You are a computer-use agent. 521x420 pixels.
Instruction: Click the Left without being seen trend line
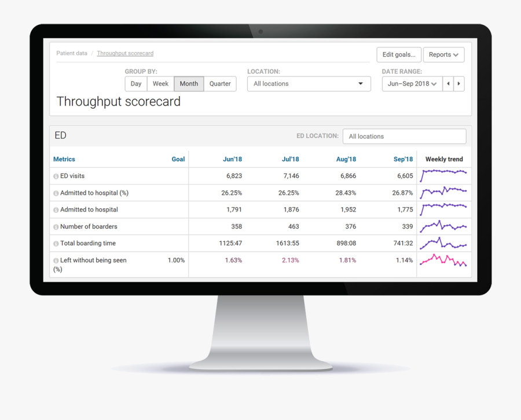pos(444,261)
